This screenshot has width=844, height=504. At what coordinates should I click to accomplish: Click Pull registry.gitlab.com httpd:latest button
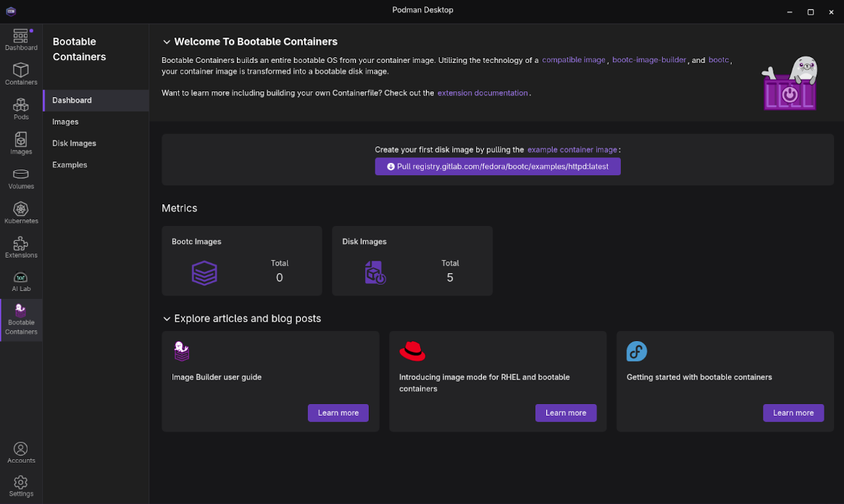498,167
